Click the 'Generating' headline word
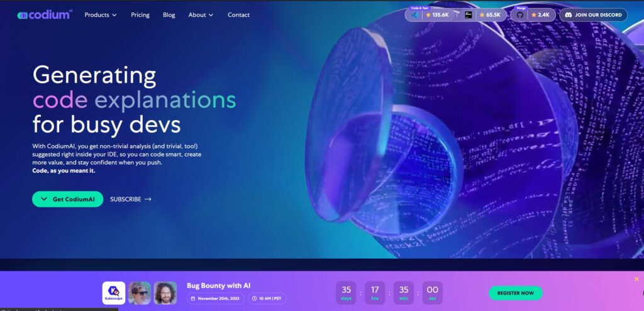644x311 pixels. 94,76
